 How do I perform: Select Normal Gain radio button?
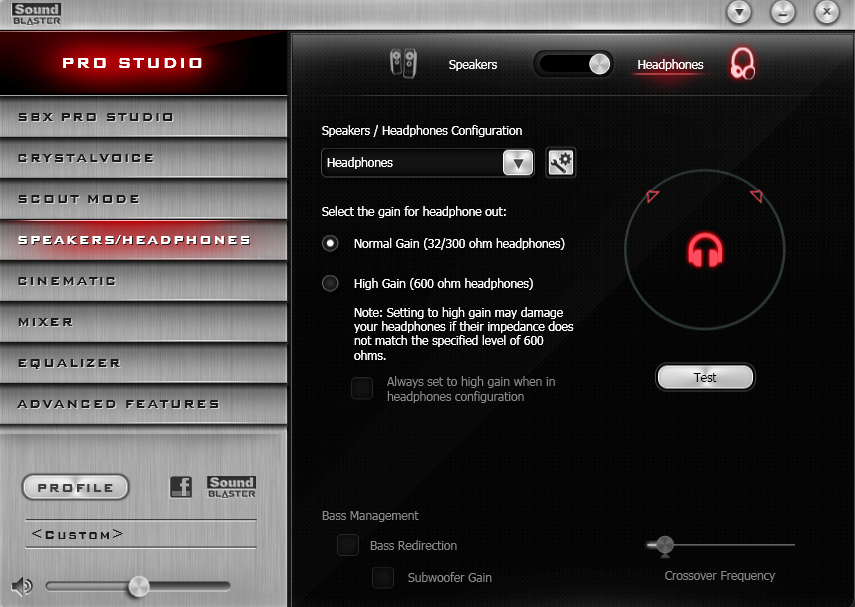coord(330,243)
